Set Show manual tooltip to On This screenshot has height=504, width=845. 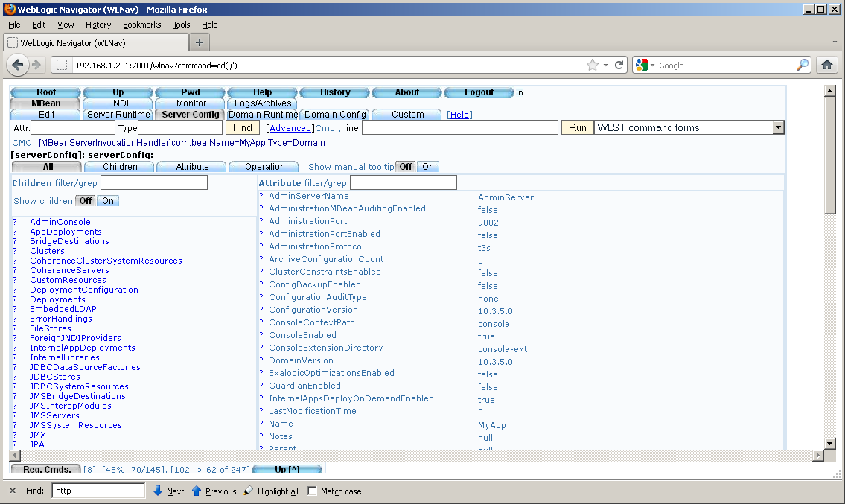coord(427,166)
